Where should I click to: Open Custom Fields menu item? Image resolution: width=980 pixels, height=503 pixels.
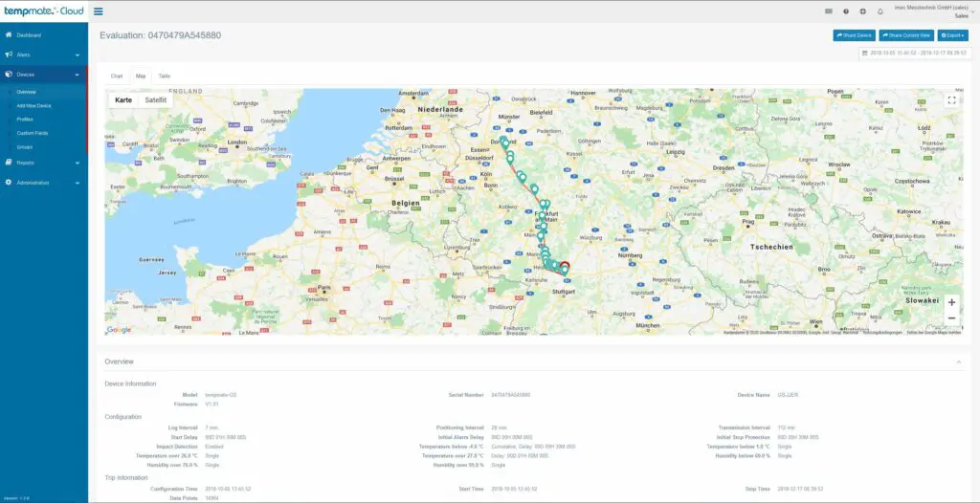click(x=32, y=133)
